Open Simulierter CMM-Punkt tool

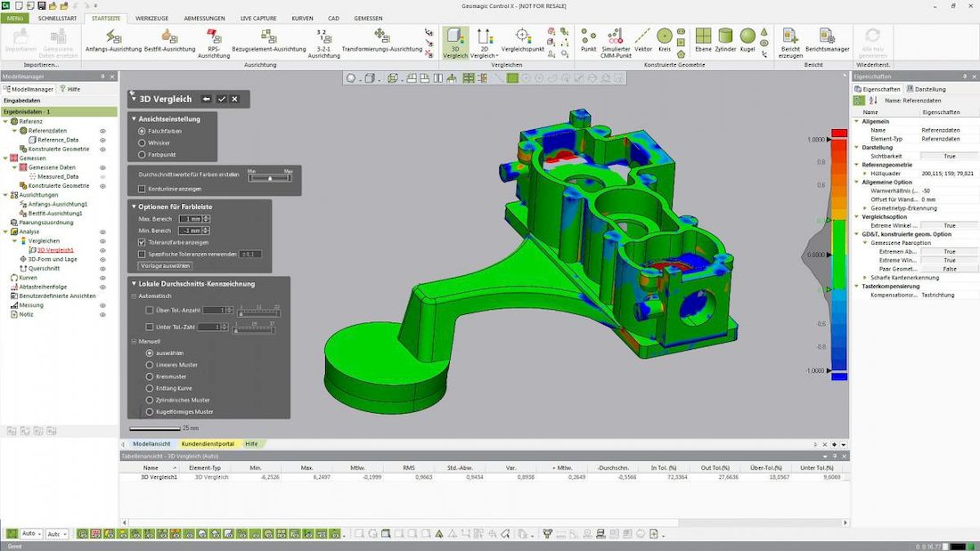[616, 43]
